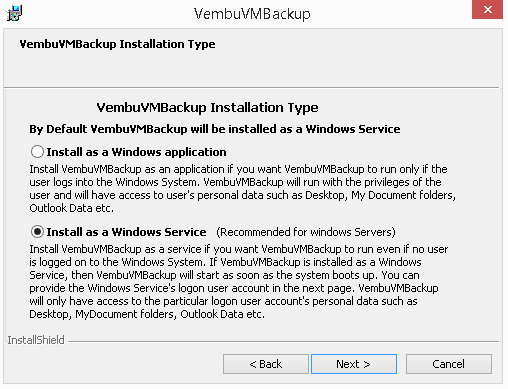Proceed with the Next > button
This screenshot has width=508, height=389.
(x=354, y=364)
